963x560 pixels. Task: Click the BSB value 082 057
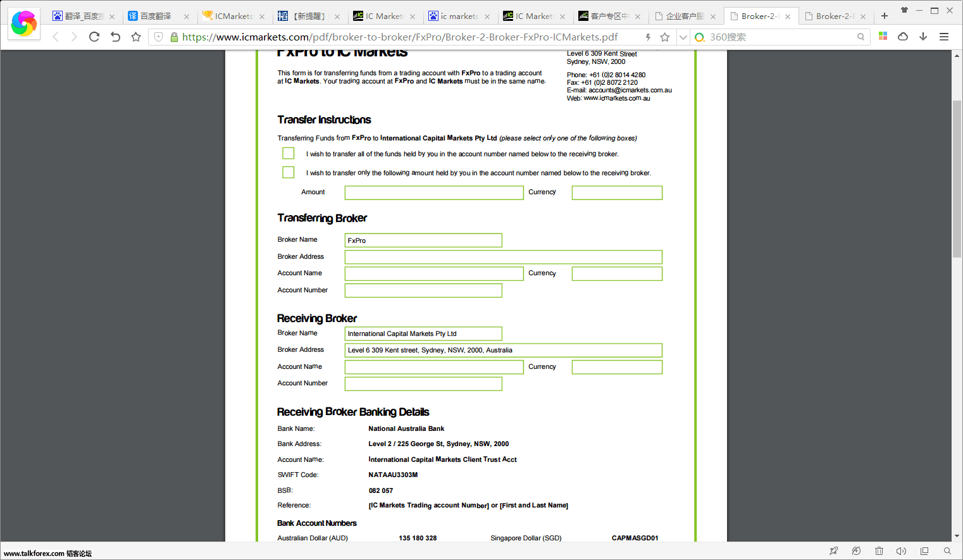coord(381,490)
